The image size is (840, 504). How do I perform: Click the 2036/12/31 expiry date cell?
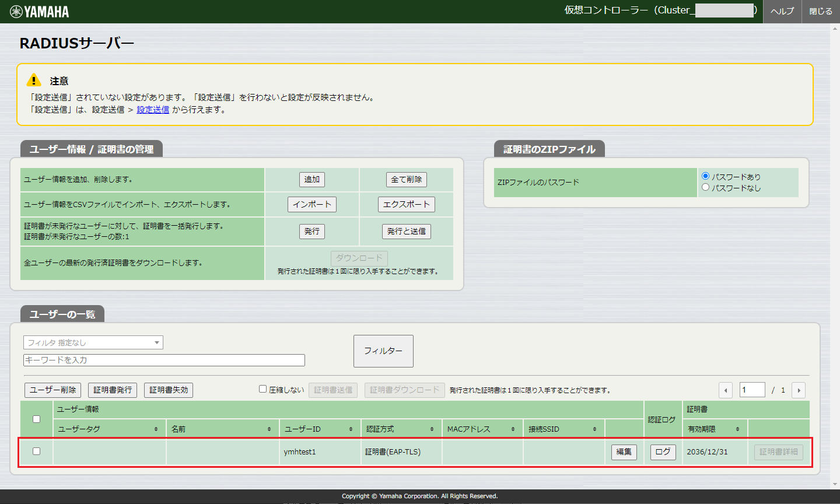pos(715,452)
